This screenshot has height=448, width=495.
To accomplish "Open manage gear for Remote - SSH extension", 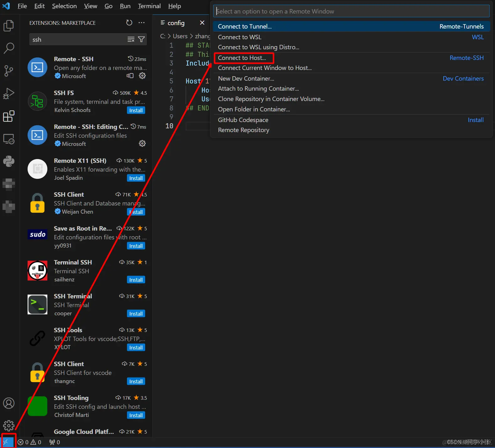I will tap(142, 76).
